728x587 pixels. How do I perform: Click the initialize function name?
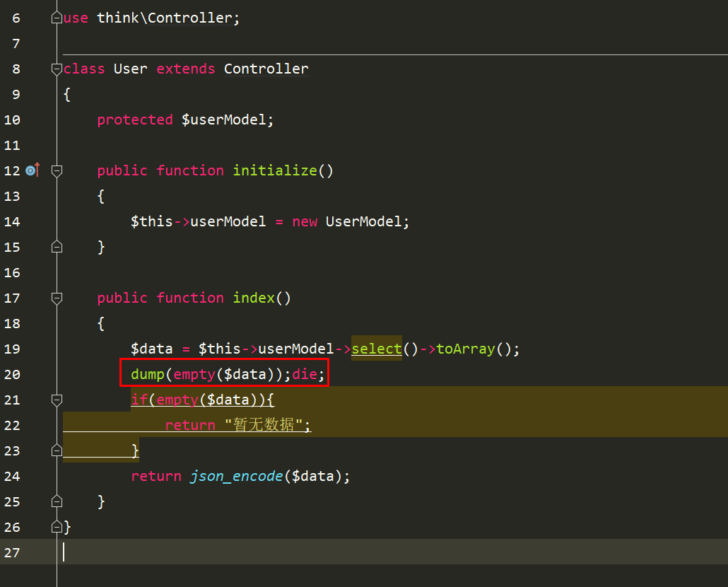275,170
